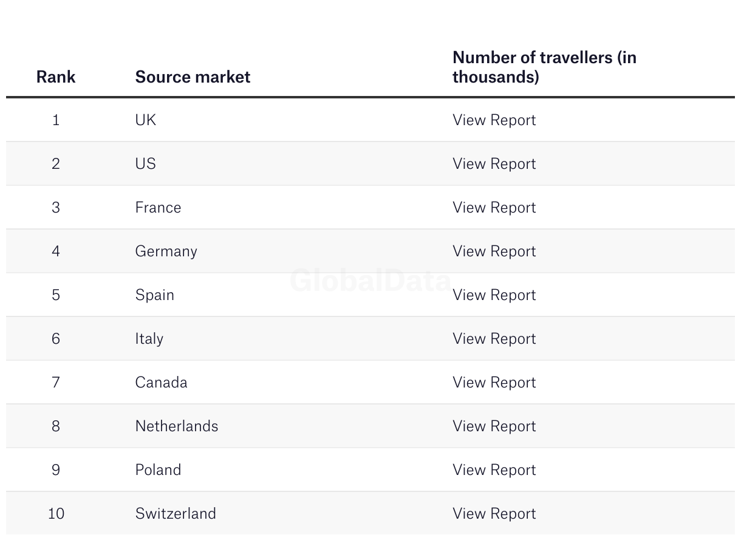Viewport: 741px width, 560px height.
Task: Open Switzerland's View Report link
Action: click(x=494, y=514)
